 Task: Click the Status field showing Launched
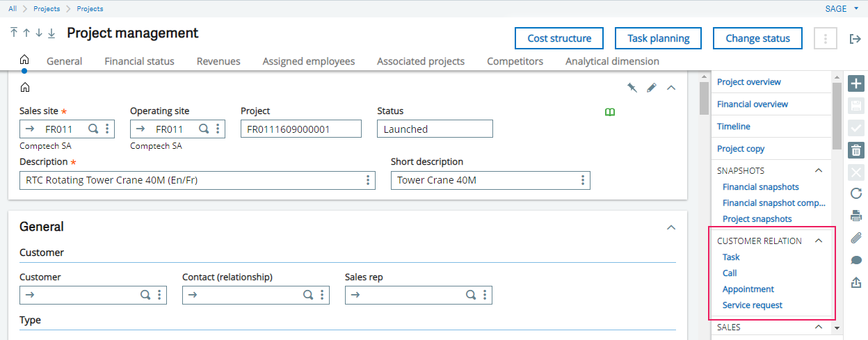[435, 129]
